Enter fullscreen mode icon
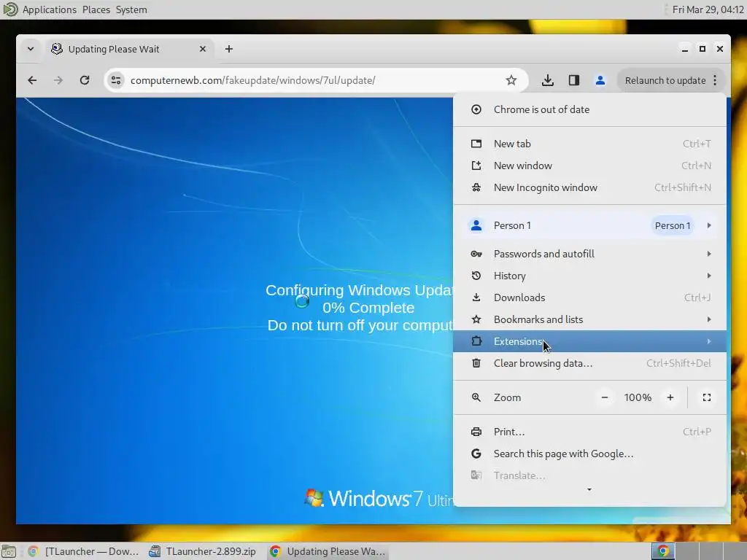747x560 pixels. (707, 397)
